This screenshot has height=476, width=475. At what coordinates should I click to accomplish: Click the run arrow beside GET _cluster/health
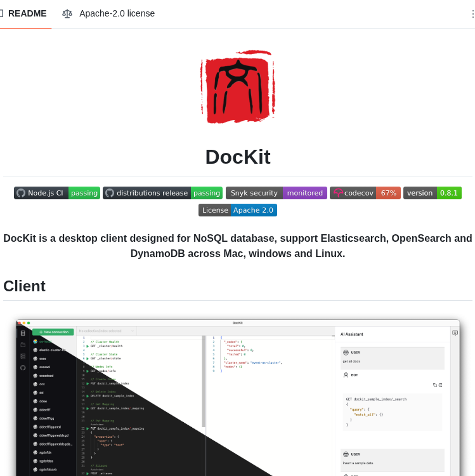[88, 346]
